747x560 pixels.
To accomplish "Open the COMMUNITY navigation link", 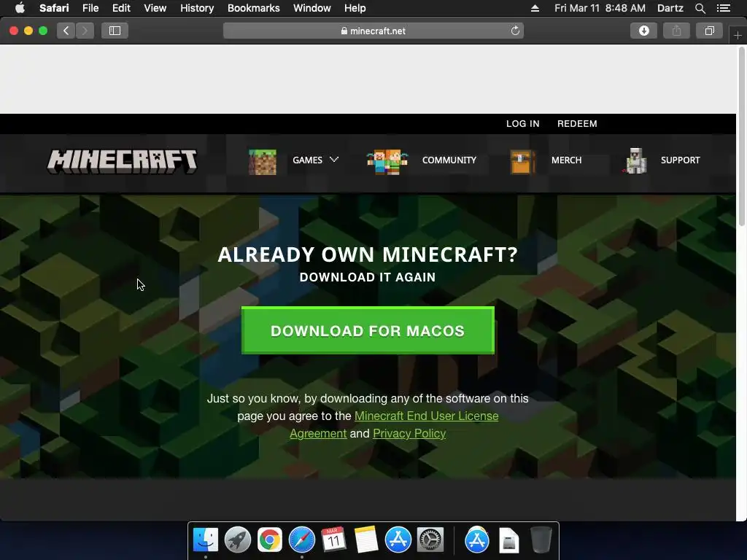I will pyautogui.click(x=449, y=160).
